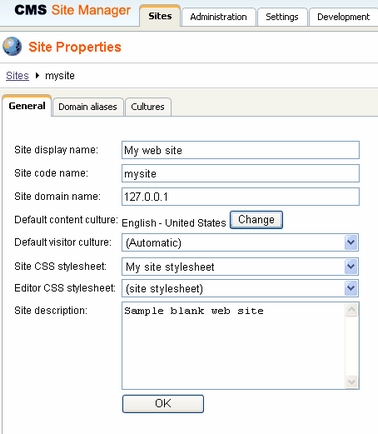Switch to the Cultures tab
378x434 pixels.
[x=148, y=107]
